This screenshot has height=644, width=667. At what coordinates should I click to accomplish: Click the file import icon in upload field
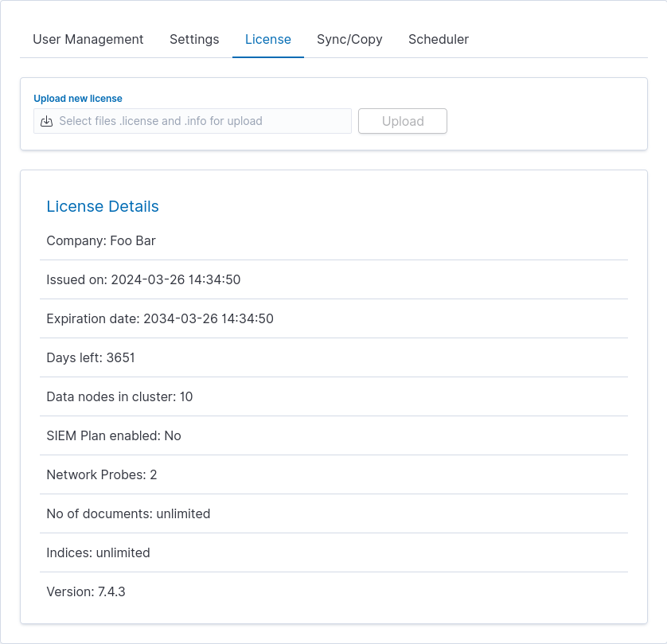coord(46,121)
